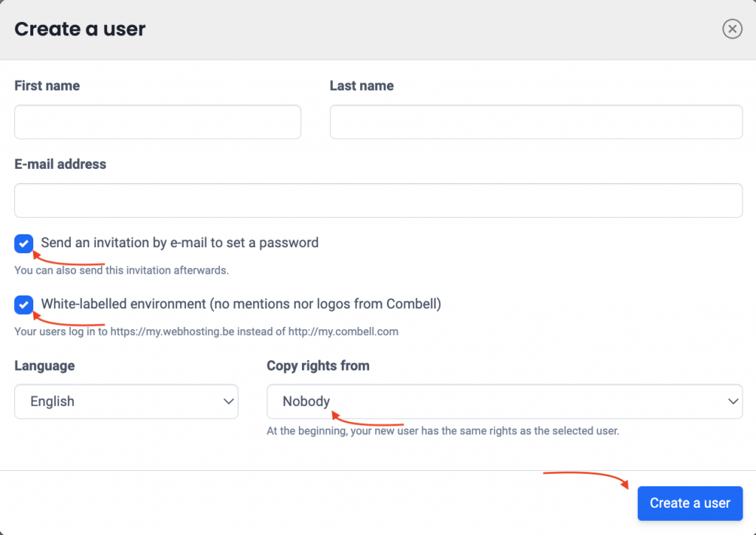Click the First name field label
This screenshot has width=756, height=535.
tap(47, 86)
